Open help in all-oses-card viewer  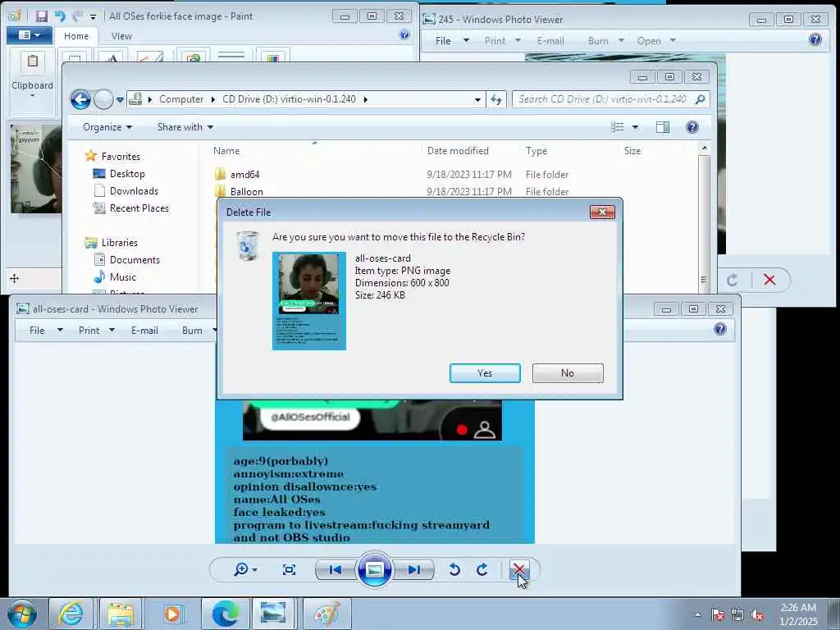pos(720,329)
